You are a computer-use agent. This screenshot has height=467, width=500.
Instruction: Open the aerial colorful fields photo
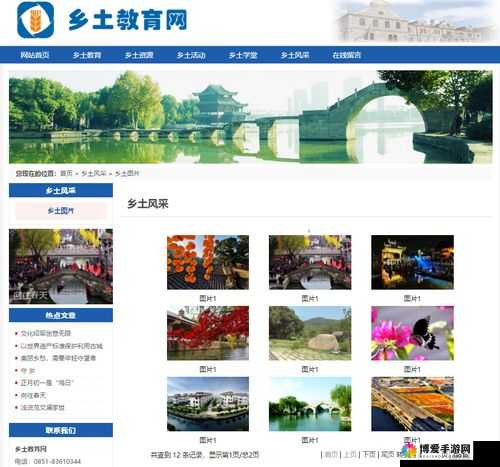(412, 404)
